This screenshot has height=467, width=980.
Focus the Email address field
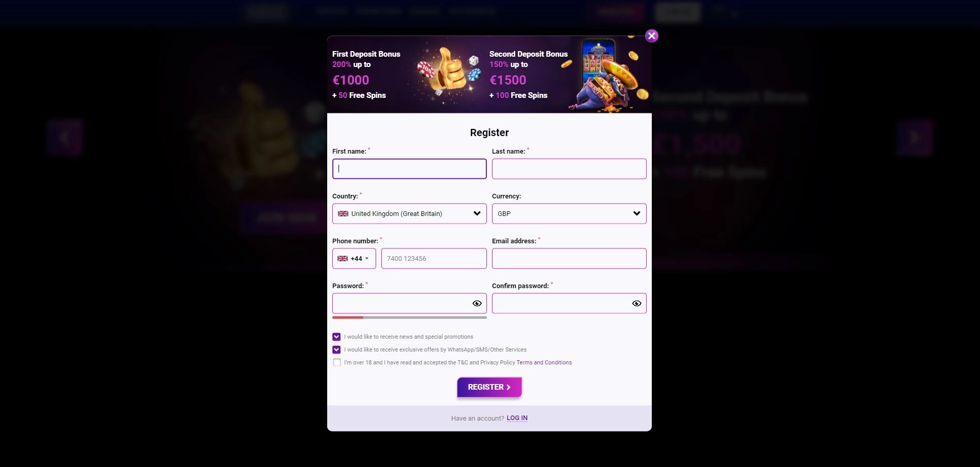(x=569, y=259)
